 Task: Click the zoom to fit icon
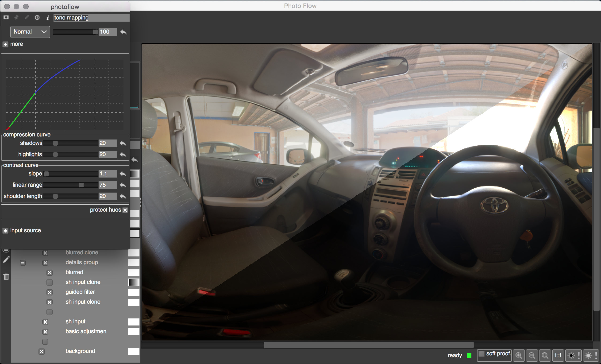545,356
